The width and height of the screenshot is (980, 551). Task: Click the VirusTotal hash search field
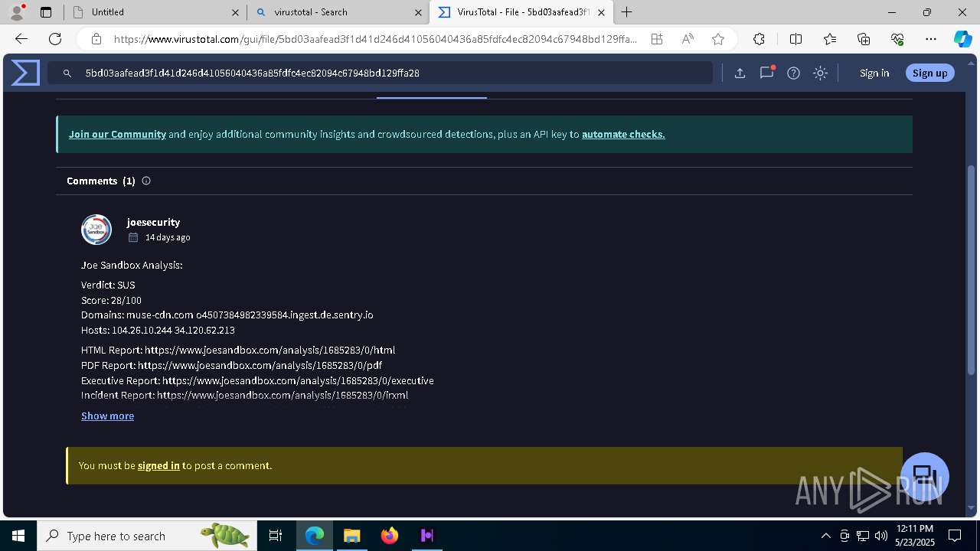[x=381, y=73]
